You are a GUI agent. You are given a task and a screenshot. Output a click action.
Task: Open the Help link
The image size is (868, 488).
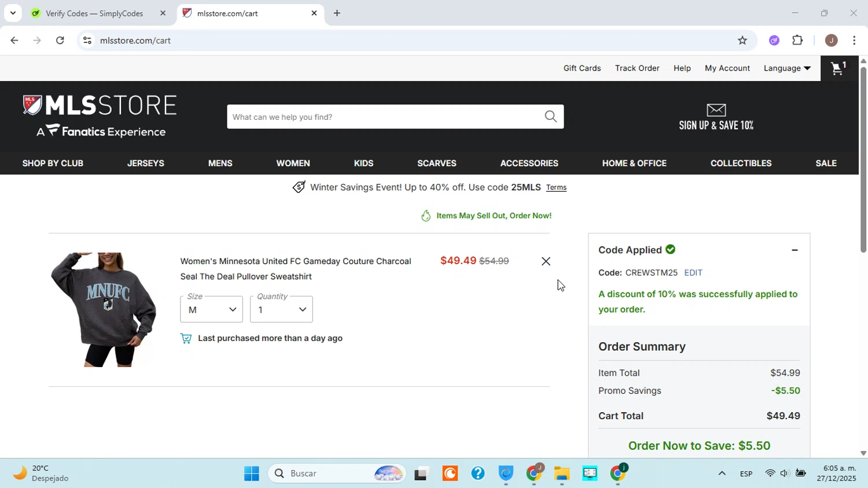[682, 68]
